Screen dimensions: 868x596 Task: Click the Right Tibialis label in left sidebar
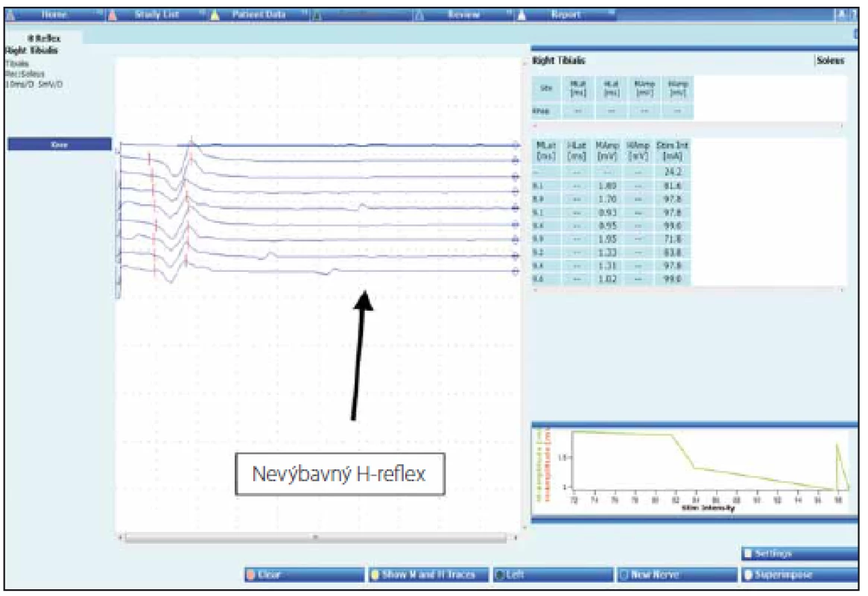tap(31, 51)
